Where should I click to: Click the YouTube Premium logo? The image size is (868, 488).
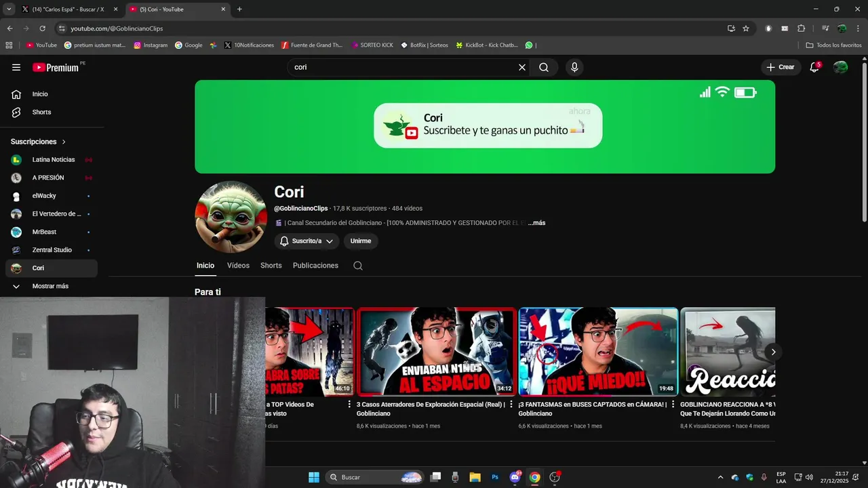(x=56, y=67)
